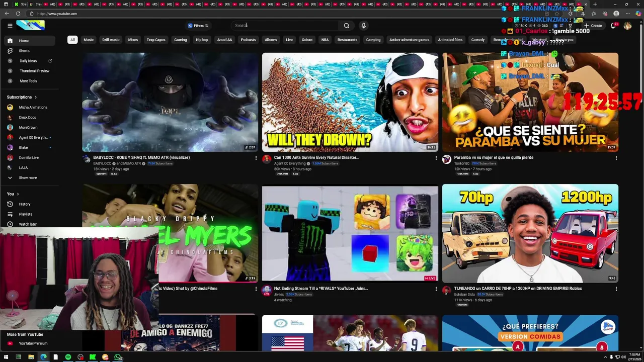The image size is (644, 362).
Task: Select the Action-adventure games chip
Action: click(x=409, y=40)
